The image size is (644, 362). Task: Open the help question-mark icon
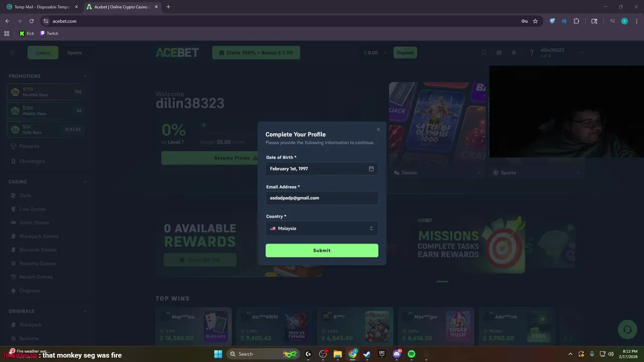531,53
